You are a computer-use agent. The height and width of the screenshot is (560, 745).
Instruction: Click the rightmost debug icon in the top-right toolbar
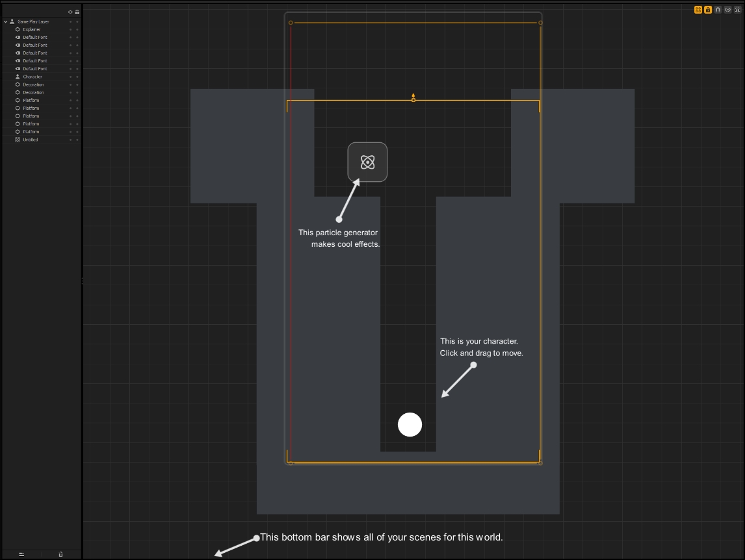[737, 10]
